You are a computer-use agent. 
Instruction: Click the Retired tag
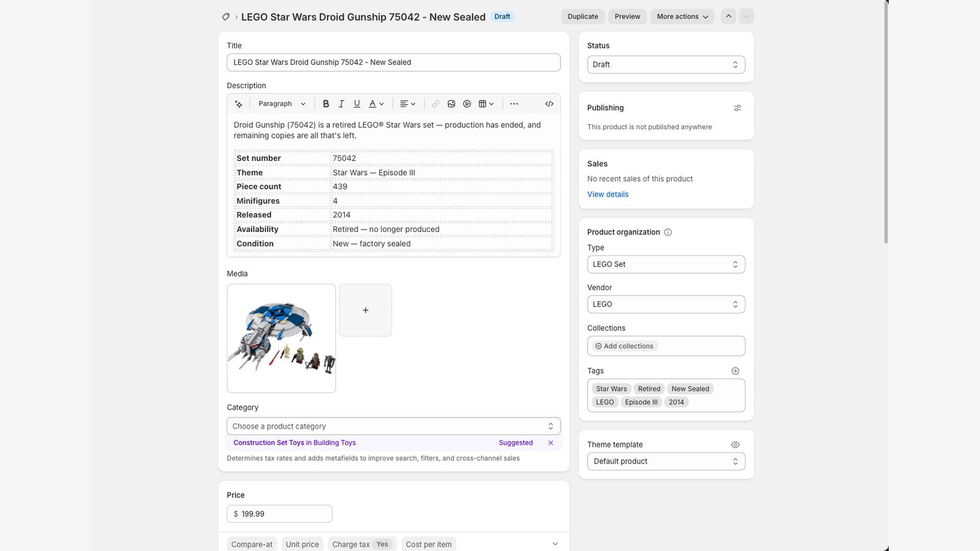coord(649,389)
